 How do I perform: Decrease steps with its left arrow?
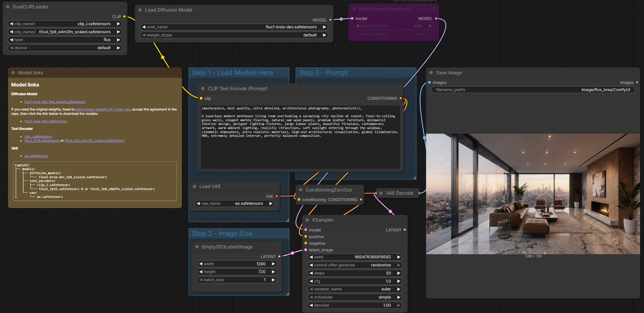(x=311, y=273)
